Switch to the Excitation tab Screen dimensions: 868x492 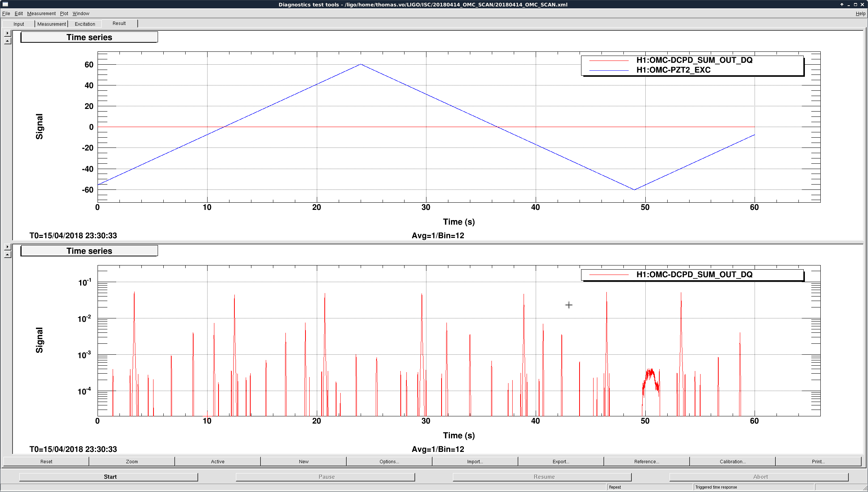pos(85,24)
